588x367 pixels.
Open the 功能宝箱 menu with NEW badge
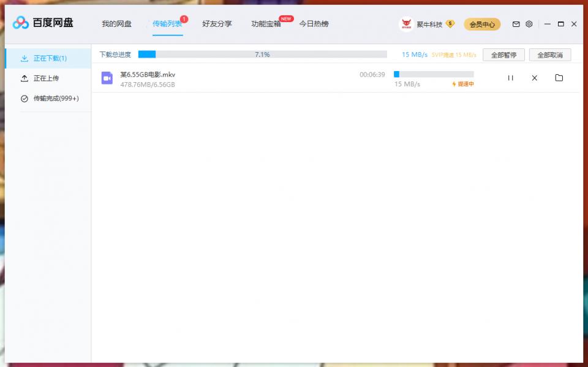[x=263, y=24]
